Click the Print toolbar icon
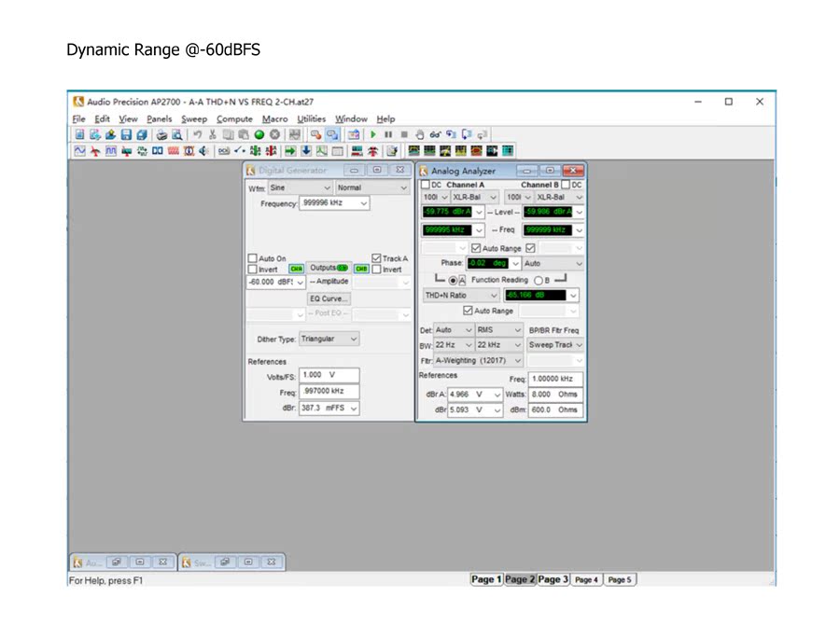This screenshot has width=840, height=624. pos(161,135)
